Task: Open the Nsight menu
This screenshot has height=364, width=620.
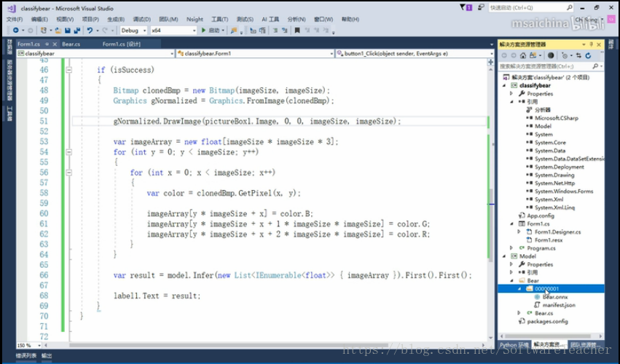Action: [x=195, y=19]
